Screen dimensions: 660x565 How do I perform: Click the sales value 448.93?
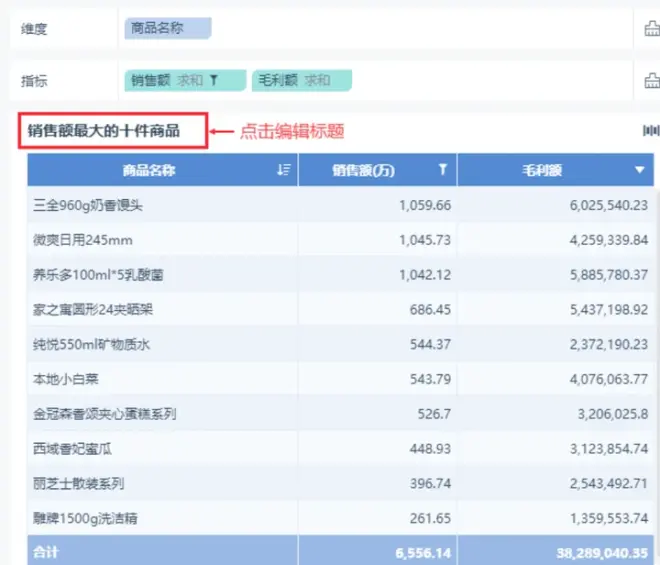[x=430, y=449]
